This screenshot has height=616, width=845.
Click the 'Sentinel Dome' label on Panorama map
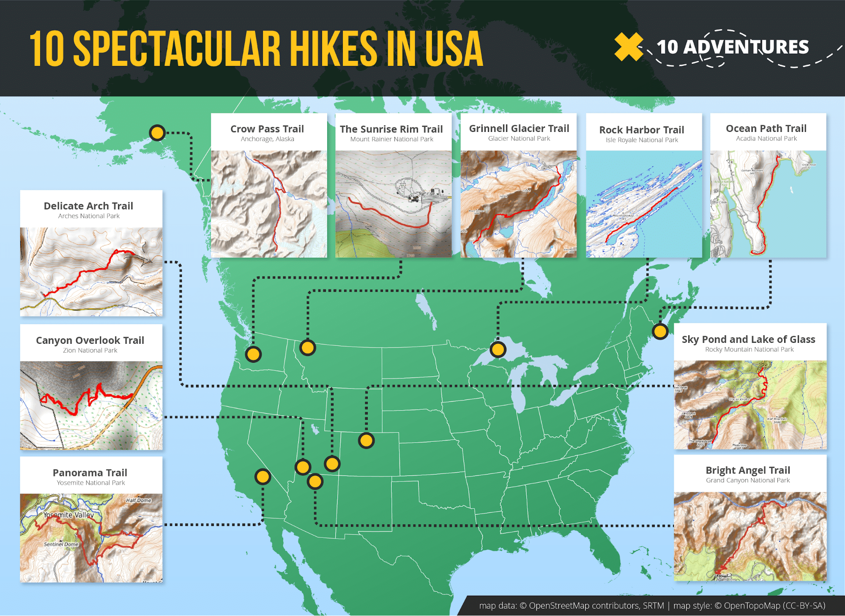61,544
